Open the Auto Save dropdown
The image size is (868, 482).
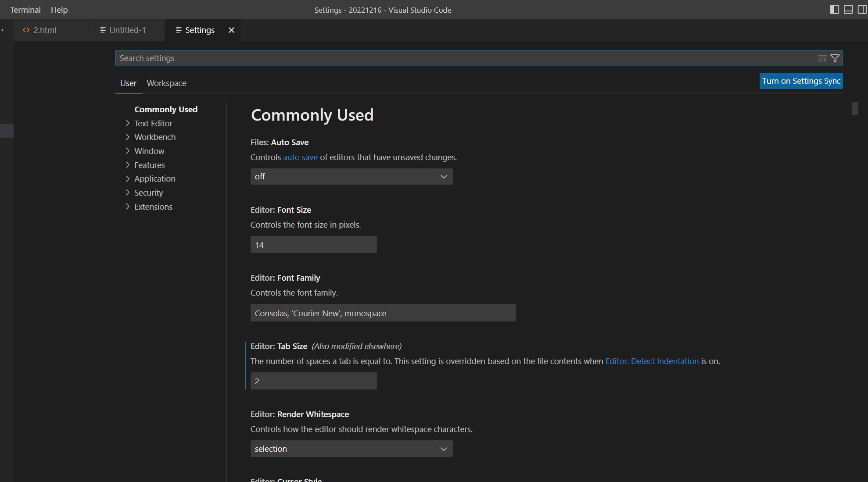pyautogui.click(x=351, y=176)
